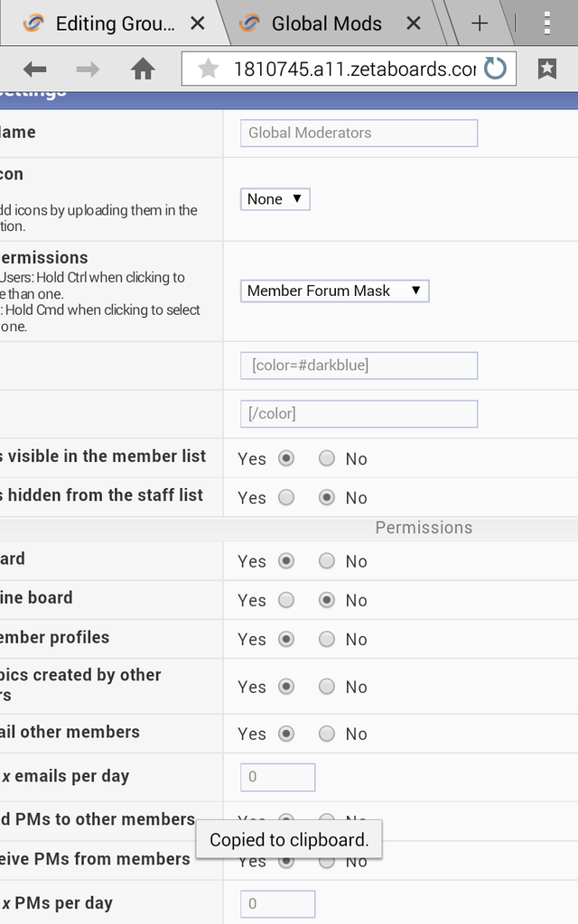Open the browser three-dot overflow menu
Viewport: 578px width, 924px height.
(x=547, y=23)
